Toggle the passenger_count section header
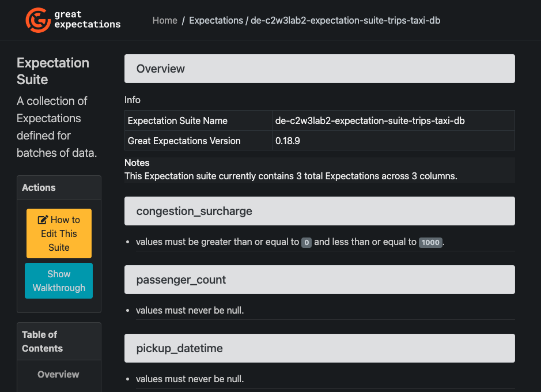Screen dimensions: 541x392 pyautogui.click(x=319, y=280)
